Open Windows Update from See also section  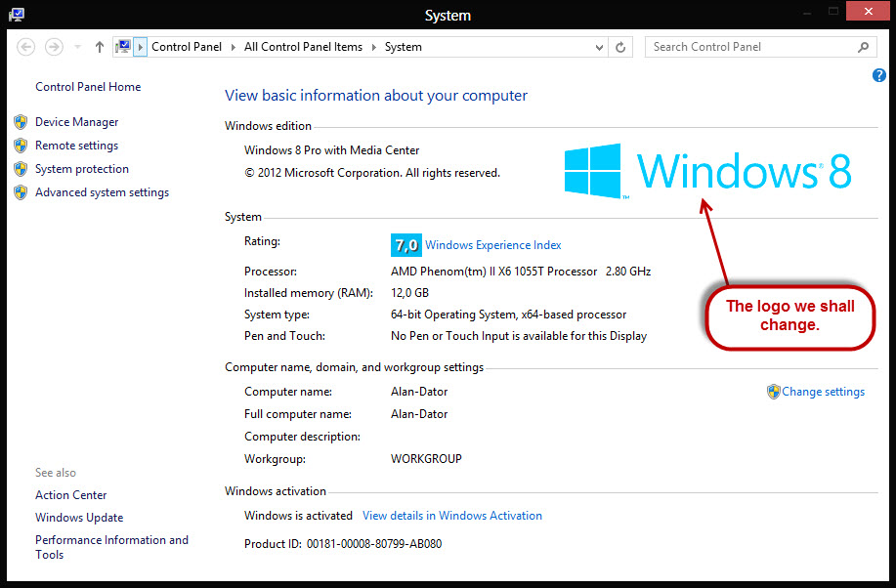(x=78, y=517)
